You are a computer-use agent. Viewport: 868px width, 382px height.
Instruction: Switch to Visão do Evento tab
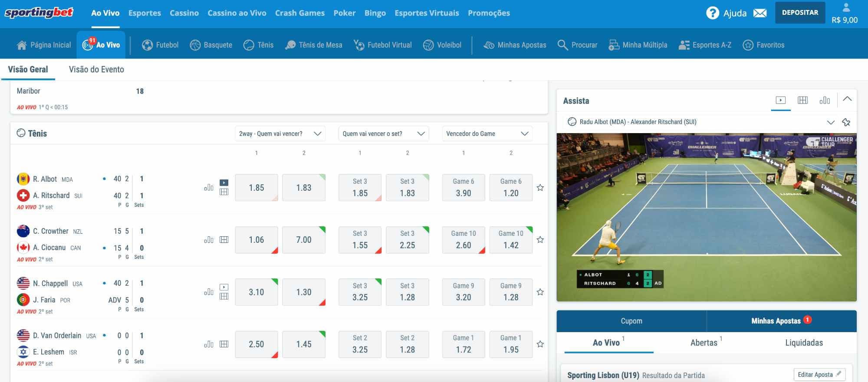96,69
